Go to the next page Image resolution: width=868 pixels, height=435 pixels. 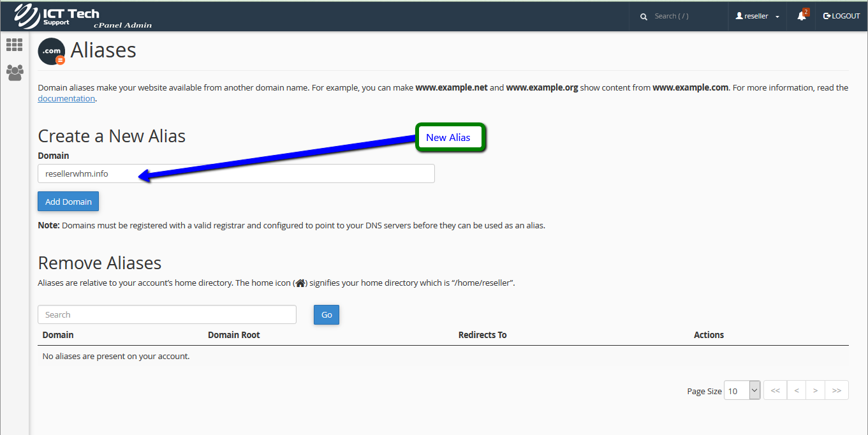815,390
